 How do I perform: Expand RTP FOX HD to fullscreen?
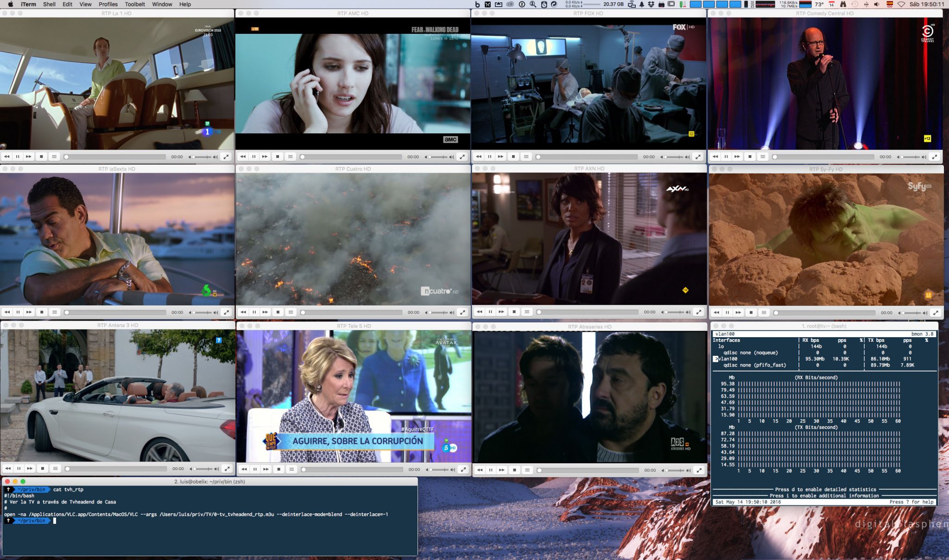tap(698, 157)
